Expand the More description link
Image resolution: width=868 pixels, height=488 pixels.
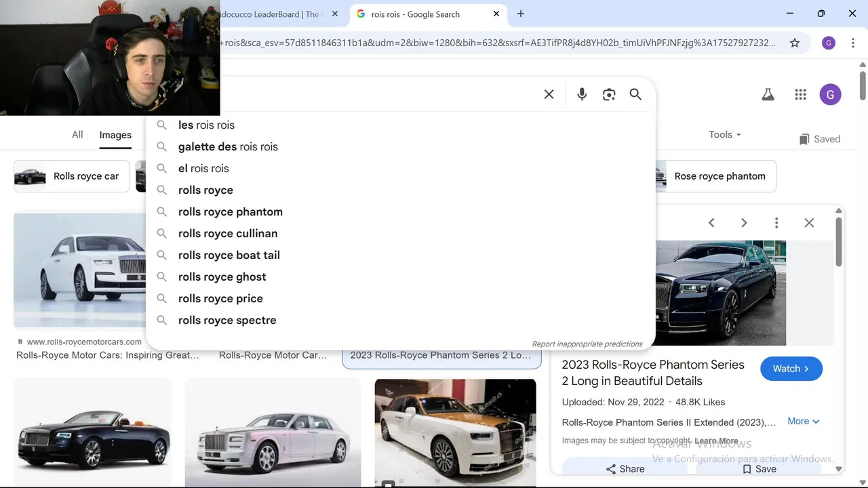click(804, 421)
